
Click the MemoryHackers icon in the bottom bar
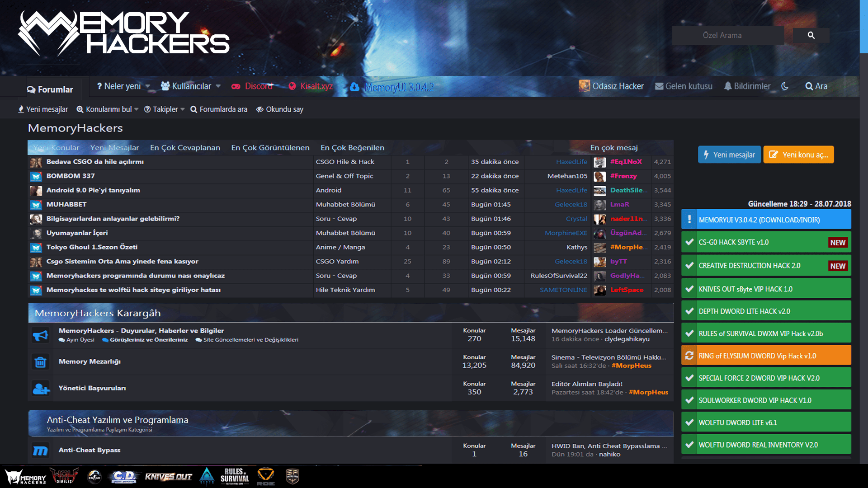click(x=26, y=477)
